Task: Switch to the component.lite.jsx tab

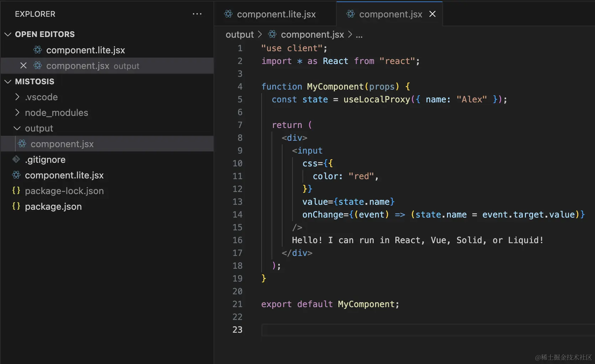Action: tap(275, 14)
